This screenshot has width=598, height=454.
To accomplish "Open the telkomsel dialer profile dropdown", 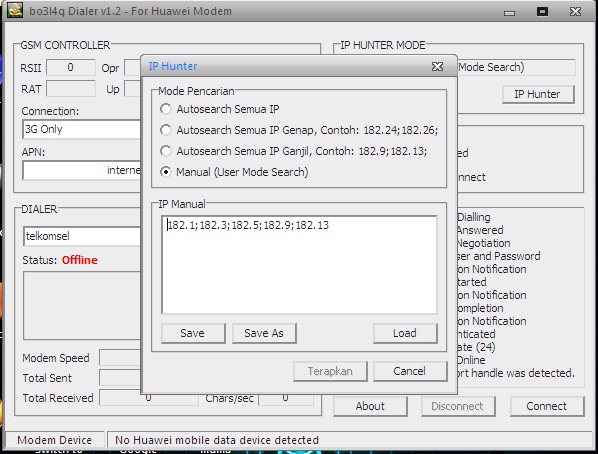I will tap(82, 236).
